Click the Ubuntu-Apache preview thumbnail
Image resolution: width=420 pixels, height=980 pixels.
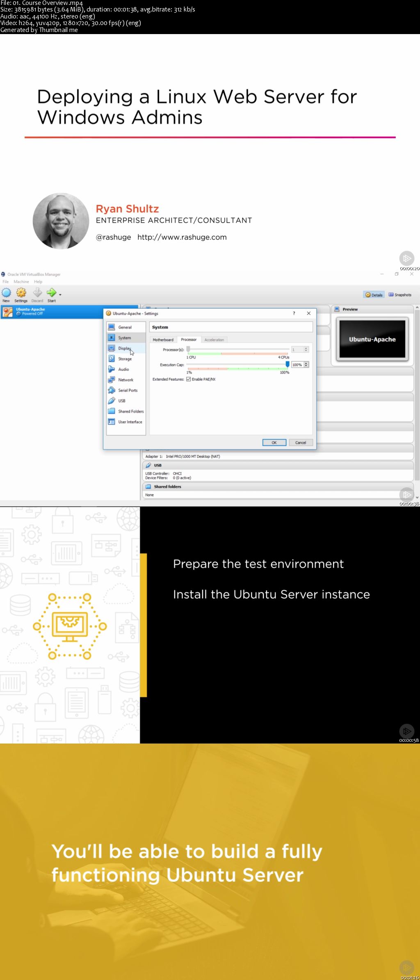(372, 339)
